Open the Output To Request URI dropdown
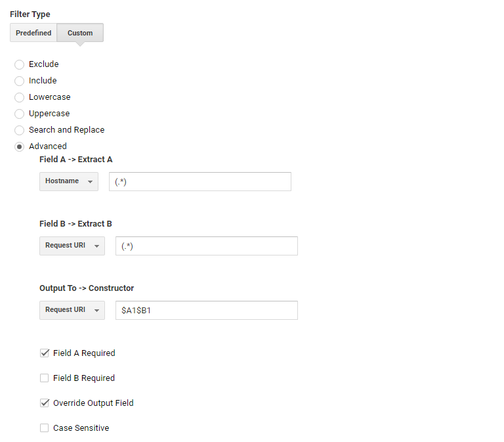The image size is (504, 442). pos(72,310)
